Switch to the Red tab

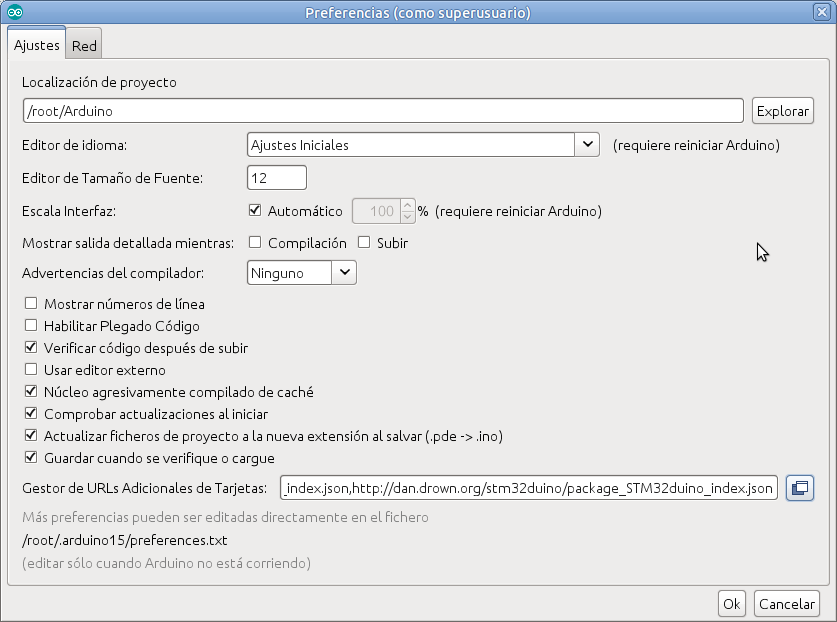click(x=84, y=46)
